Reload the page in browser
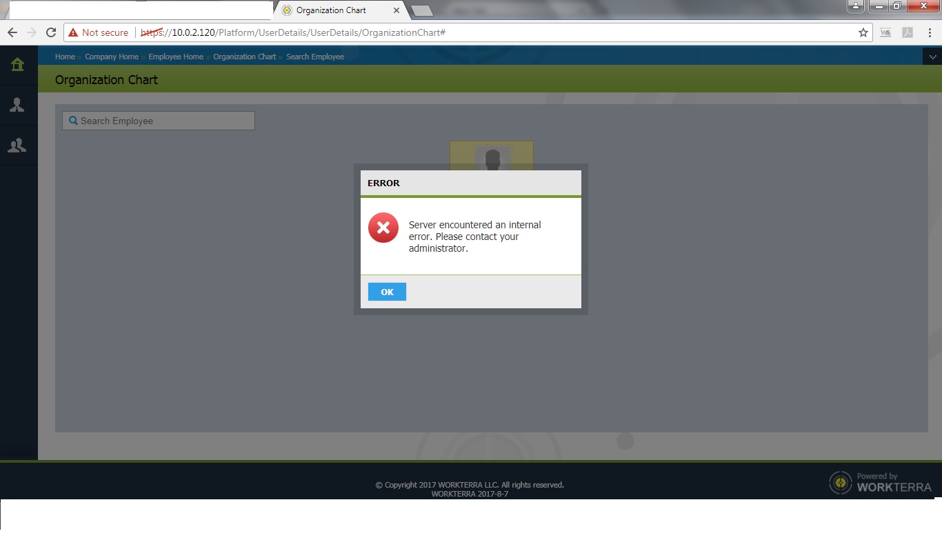 (x=50, y=32)
